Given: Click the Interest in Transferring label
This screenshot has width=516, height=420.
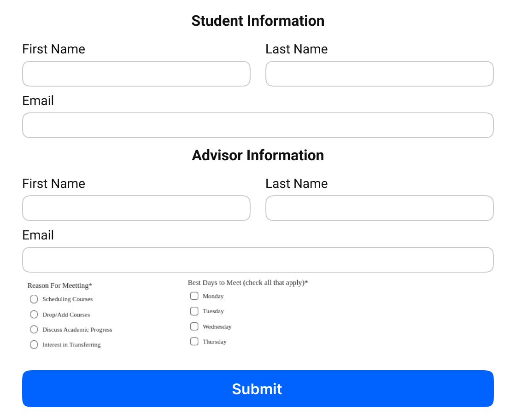Looking at the screenshot, I should point(71,344).
